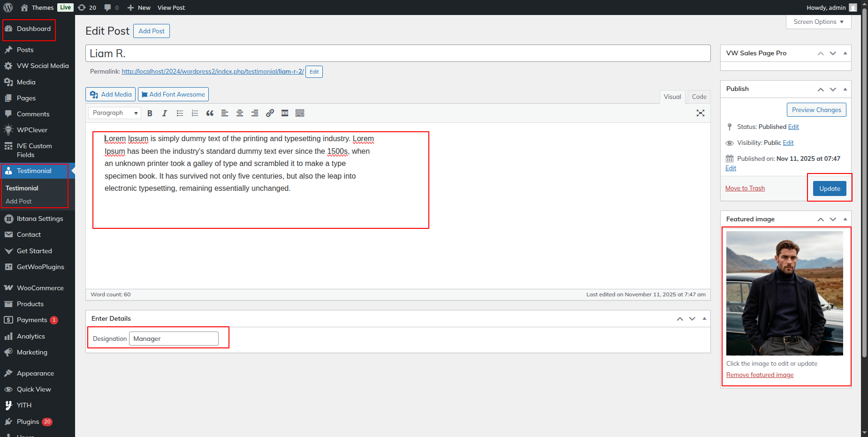Collapse the Enter Details panel

pyautogui.click(x=704, y=318)
